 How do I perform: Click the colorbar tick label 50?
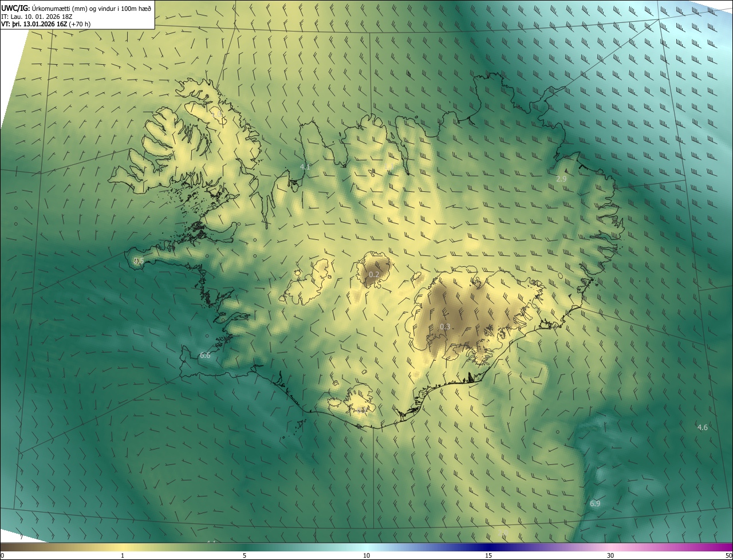tap(728, 555)
